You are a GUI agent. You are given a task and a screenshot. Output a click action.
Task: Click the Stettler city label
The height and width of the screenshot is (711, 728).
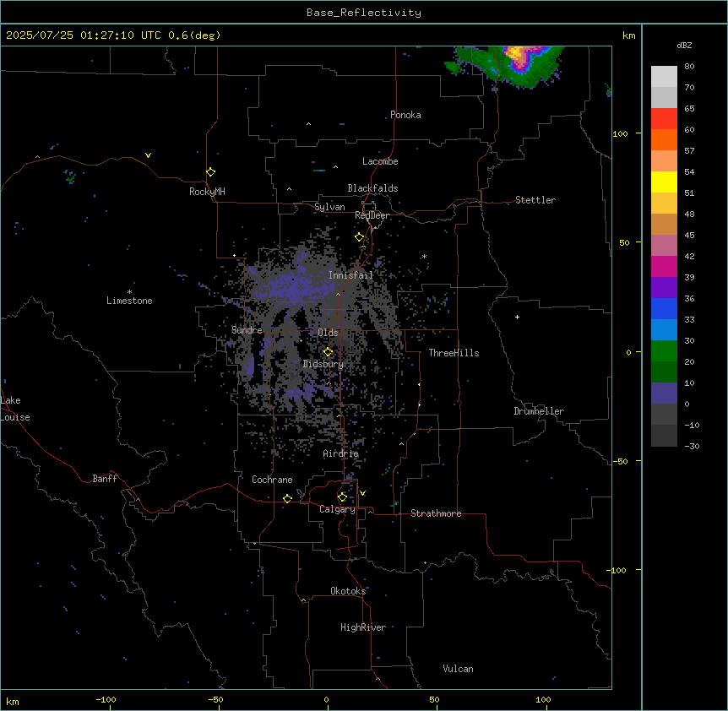pos(535,200)
